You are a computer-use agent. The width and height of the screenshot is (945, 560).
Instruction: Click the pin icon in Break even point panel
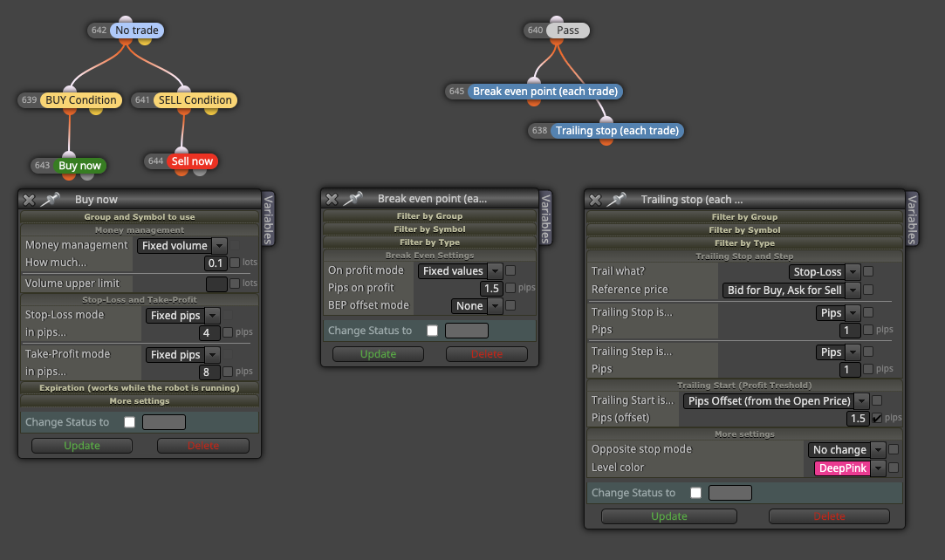pos(353,199)
